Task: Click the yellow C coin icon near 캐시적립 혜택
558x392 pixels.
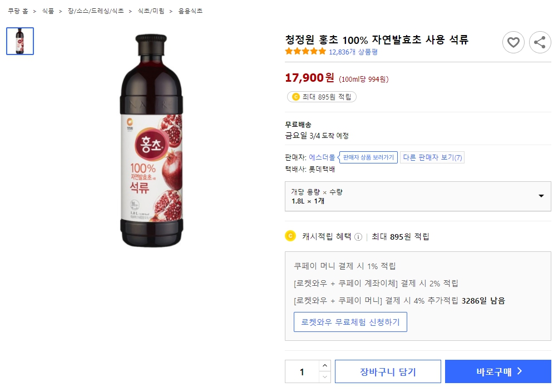Action: pyautogui.click(x=290, y=236)
